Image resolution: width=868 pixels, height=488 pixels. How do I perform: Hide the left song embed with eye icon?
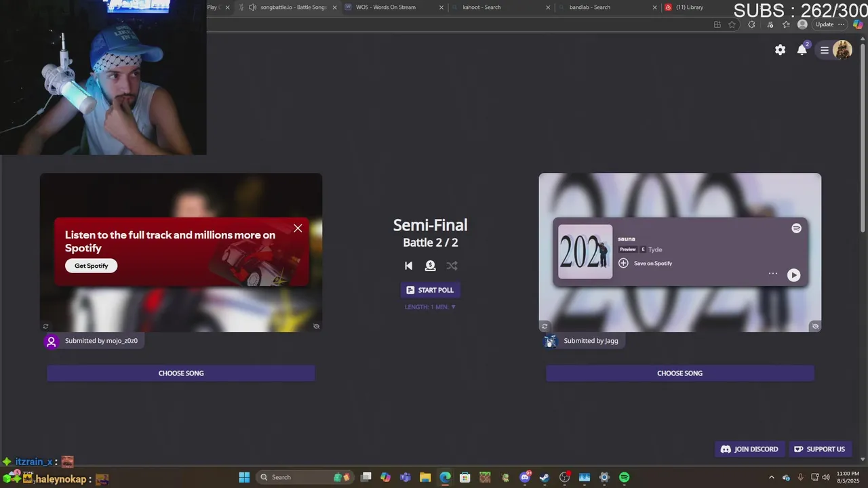click(x=316, y=326)
